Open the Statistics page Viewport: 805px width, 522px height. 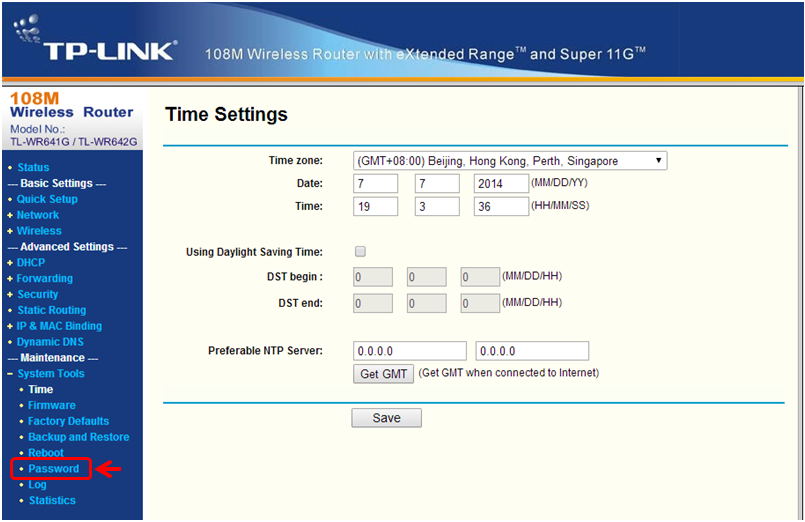tap(52, 500)
